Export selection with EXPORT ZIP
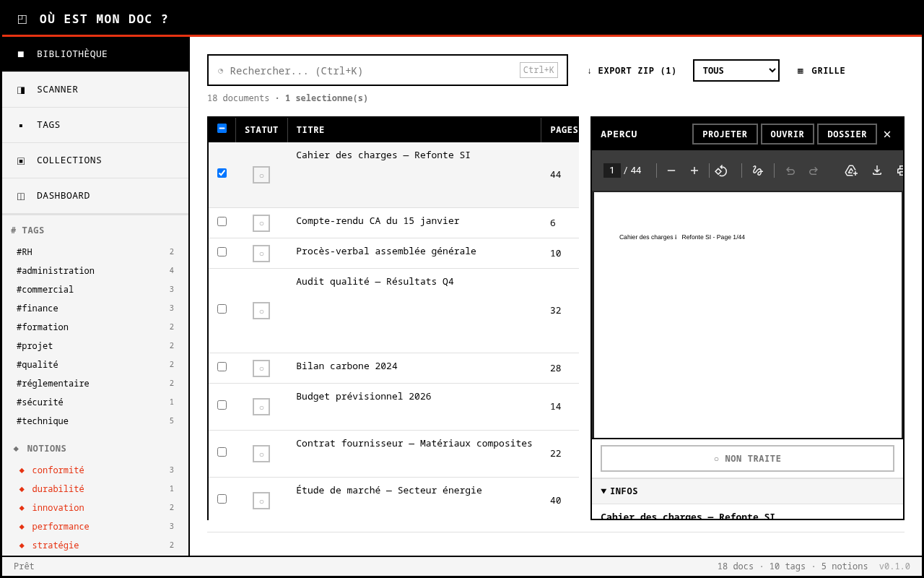Screen dimensions: 924x578 tap(632, 71)
